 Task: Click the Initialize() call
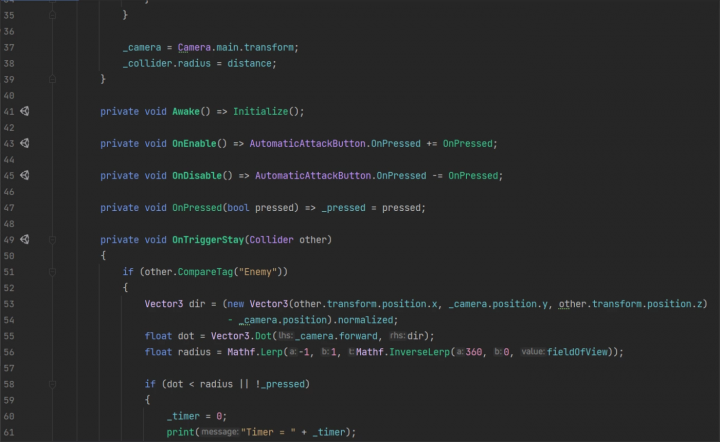266,112
